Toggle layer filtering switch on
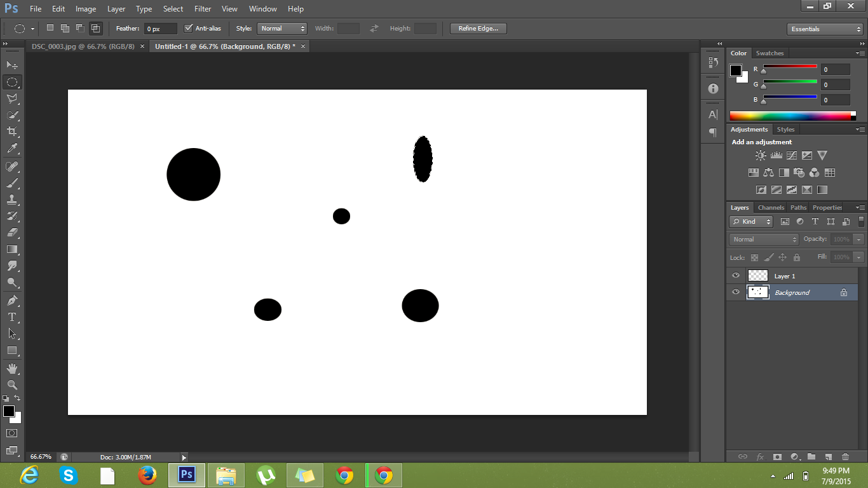 coord(861,222)
